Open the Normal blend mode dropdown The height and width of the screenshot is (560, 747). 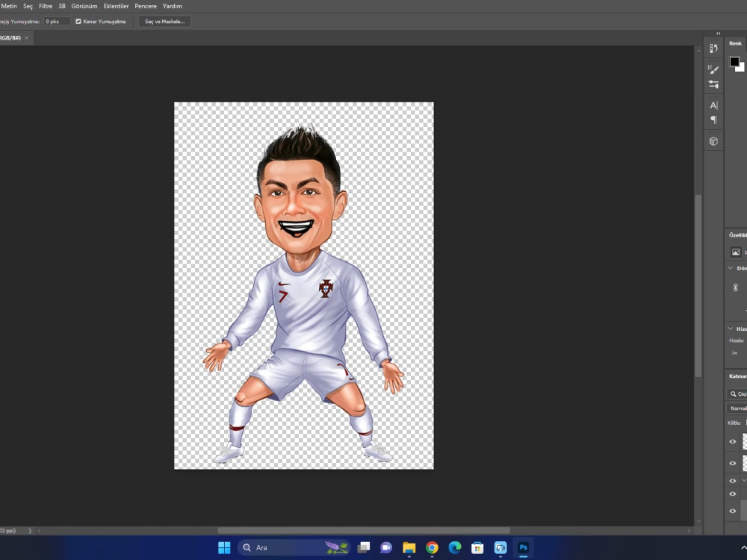click(737, 408)
